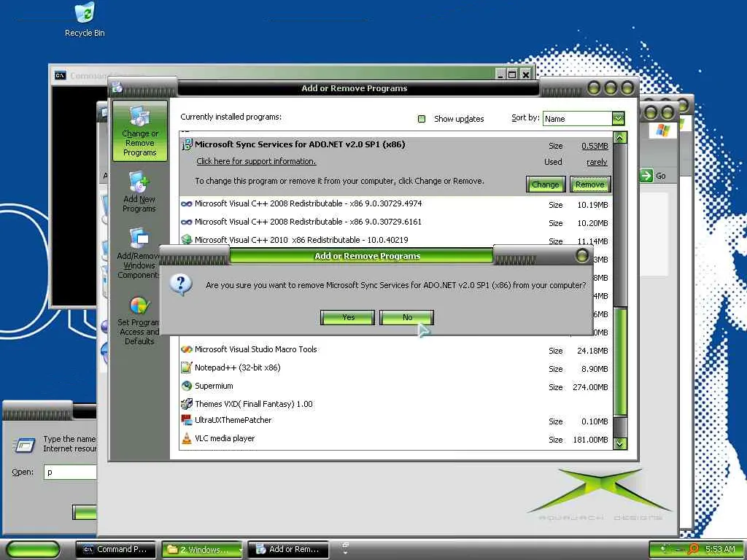Click the VLC media player cone icon
This screenshot has height=560, width=747.
[187, 438]
